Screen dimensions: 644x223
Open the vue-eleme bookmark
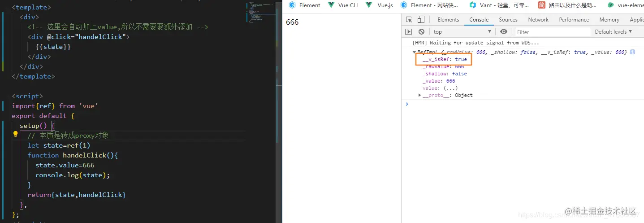click(625, 5)
